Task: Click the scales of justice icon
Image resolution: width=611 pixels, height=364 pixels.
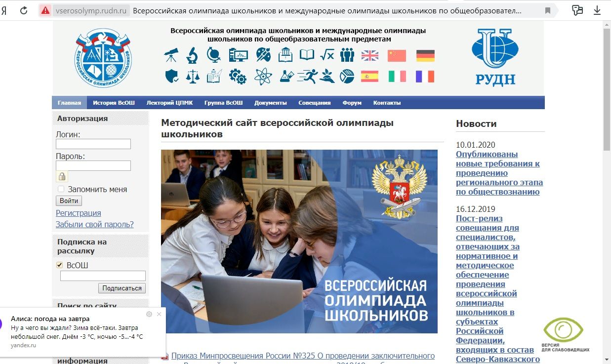Action: click(192, 77)
